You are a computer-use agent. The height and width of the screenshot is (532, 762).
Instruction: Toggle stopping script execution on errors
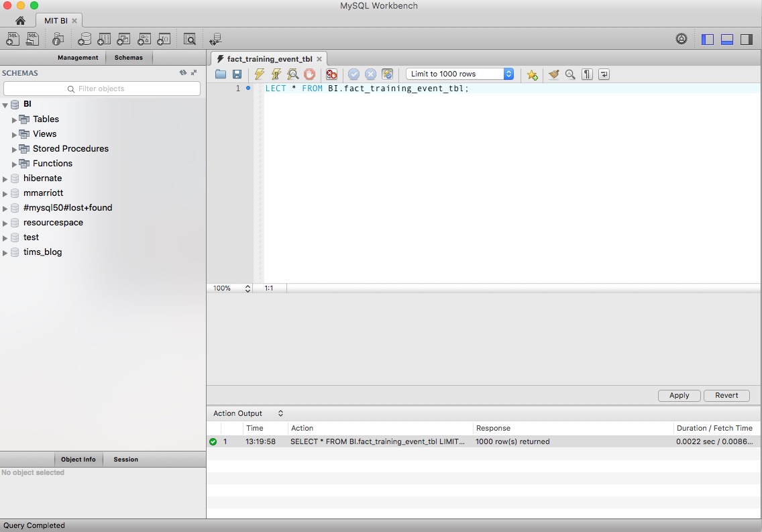click(331, 74)
